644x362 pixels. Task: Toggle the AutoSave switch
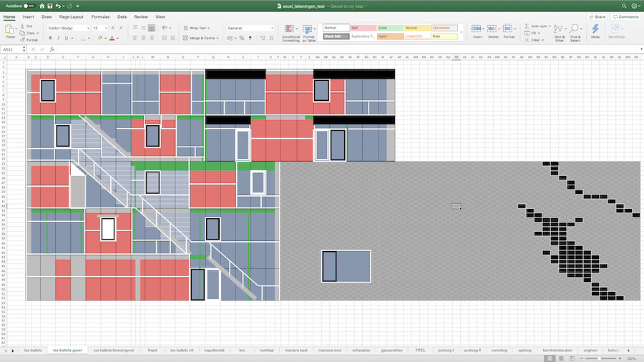(x=29, y=6)
